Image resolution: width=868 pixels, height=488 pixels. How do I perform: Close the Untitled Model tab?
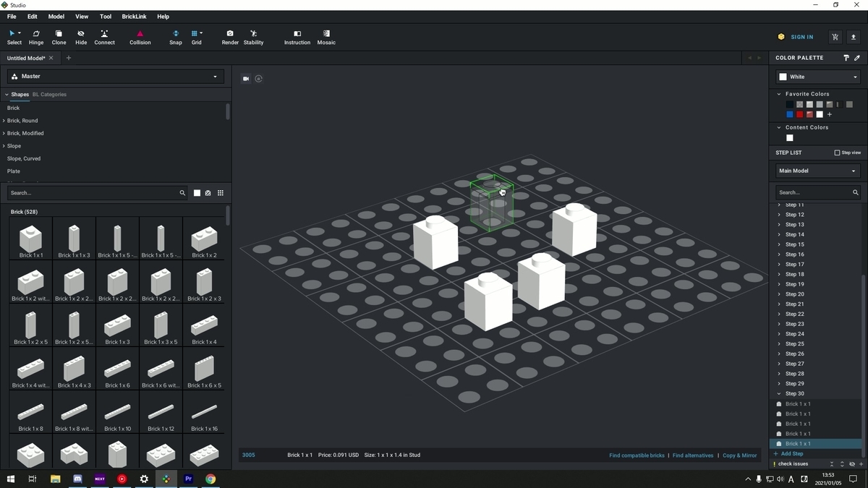click(51, 58)
